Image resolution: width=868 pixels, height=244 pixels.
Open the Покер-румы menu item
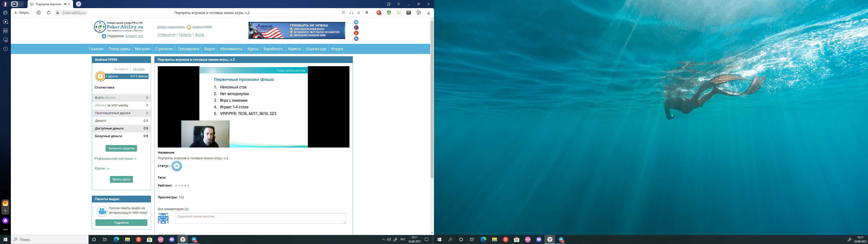pyautogui.click(x=119, y=49)
